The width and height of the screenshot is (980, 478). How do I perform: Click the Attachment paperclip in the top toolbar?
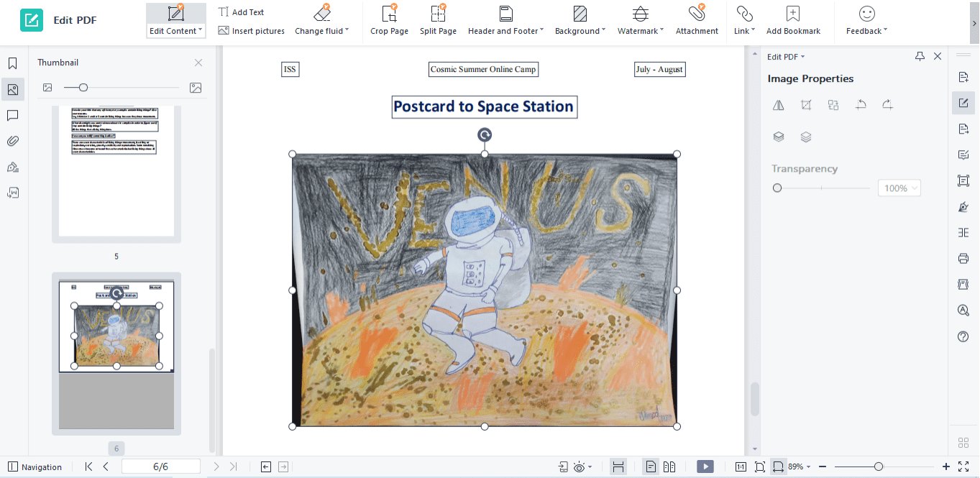pyautogui.click(x=696, y=20)
